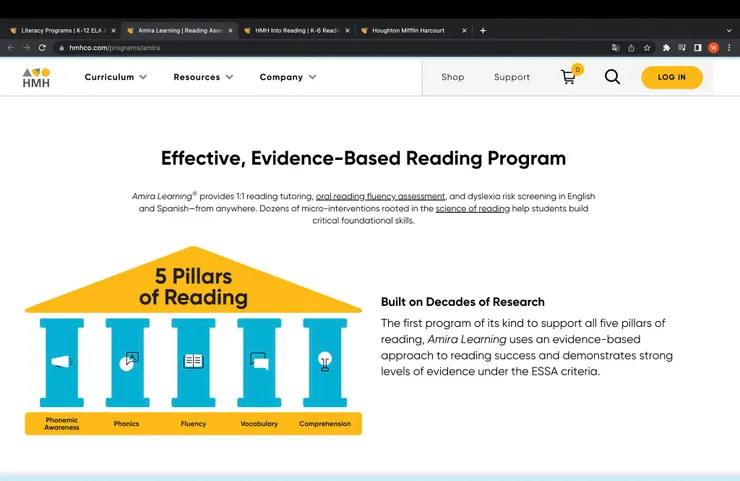Click the Effective, Evidence-Based Reading Program heading
740x481 pixels.
tap(363, 158)
